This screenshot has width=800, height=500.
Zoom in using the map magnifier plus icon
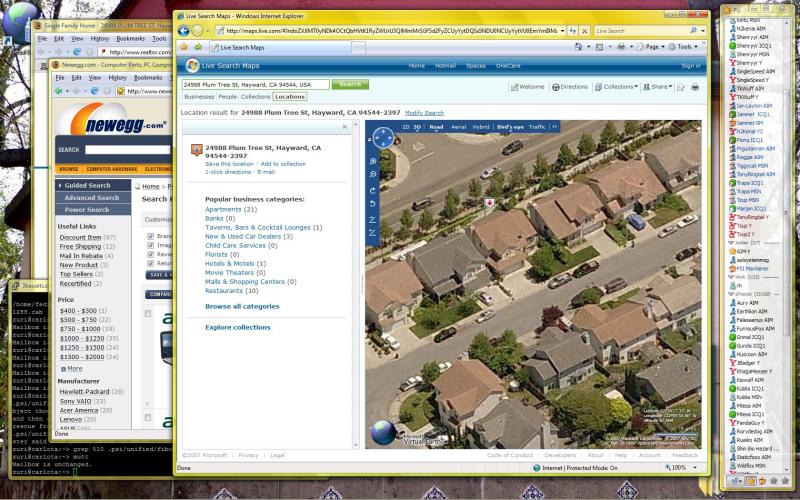pyautogui.click(x=373, y=160)
